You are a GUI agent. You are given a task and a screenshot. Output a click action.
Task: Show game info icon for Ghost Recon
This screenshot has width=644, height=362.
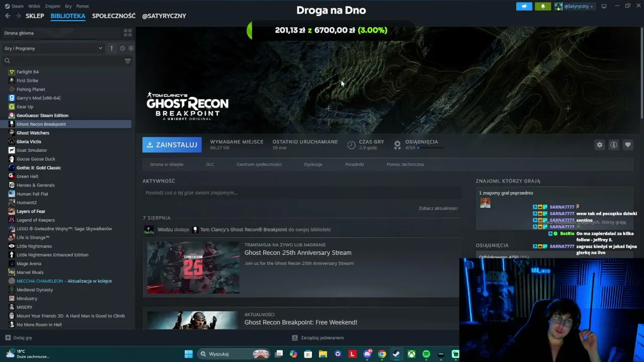[x=614, y=145]
